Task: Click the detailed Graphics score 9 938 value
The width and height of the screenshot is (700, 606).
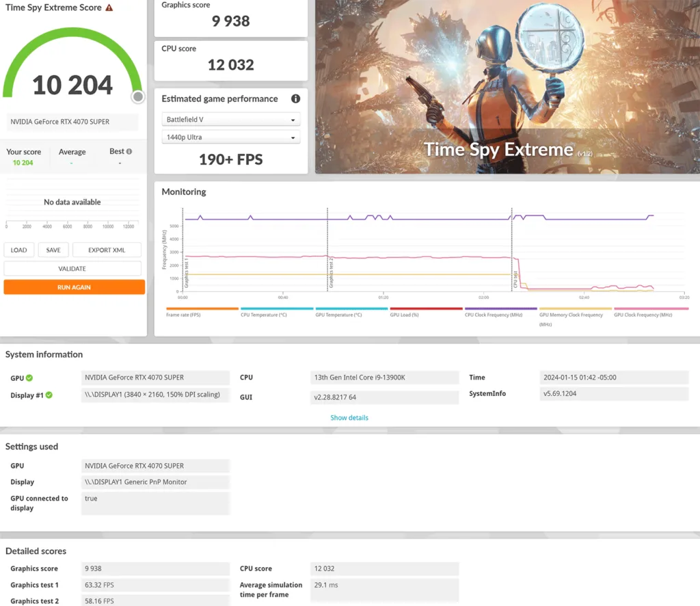Action: (x=155, y=568)
